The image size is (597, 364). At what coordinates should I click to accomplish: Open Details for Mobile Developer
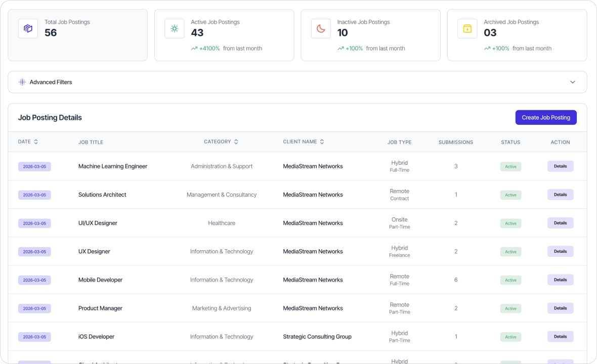click(560, 280)
